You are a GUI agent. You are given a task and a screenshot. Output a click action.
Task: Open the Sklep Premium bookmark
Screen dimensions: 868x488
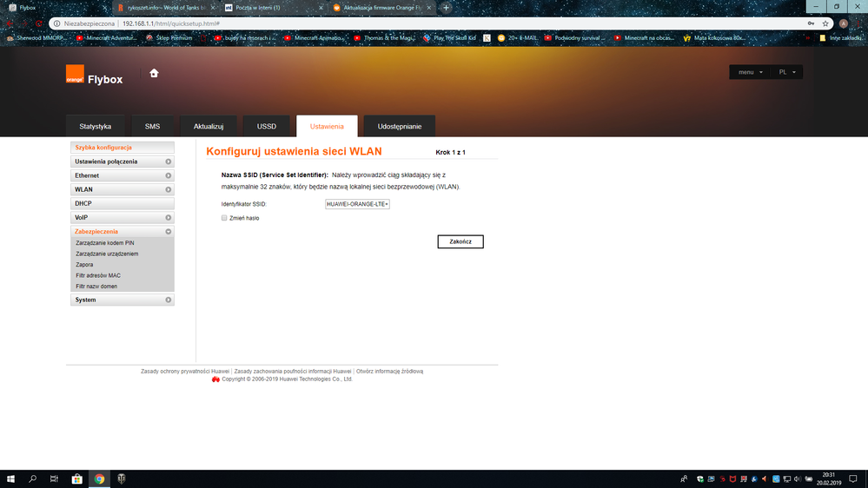click(169, 38)
